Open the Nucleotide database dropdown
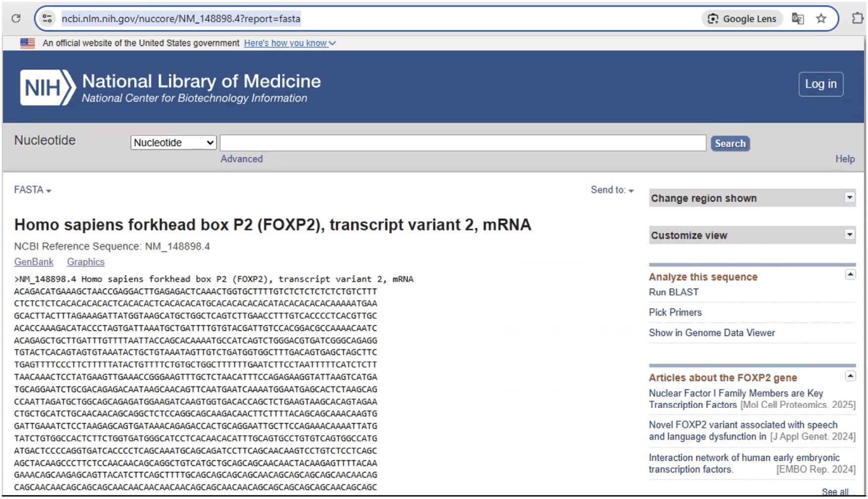The image size is (868, 499). click(173, 143)
